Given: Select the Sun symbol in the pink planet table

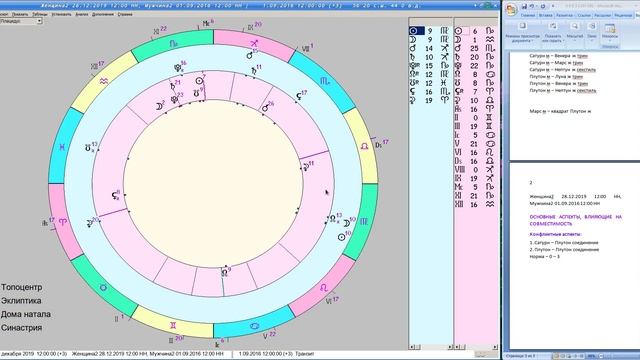Looking at the screenshot, I should (459, 31).
